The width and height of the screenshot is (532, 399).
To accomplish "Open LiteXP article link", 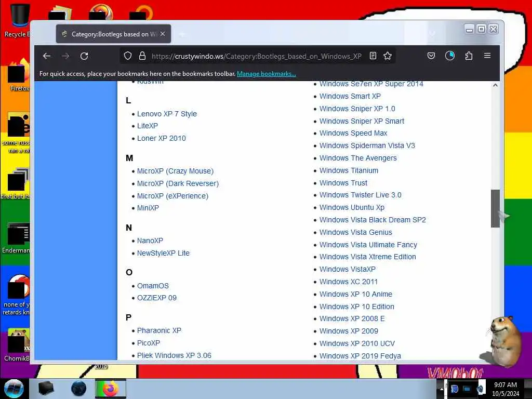I will coord(148,126).
